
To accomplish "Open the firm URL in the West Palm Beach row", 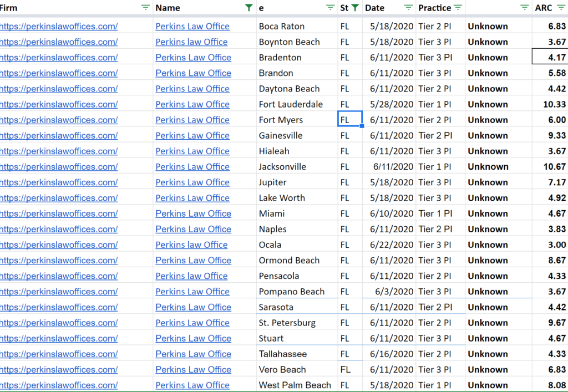I will pos(59,385).
